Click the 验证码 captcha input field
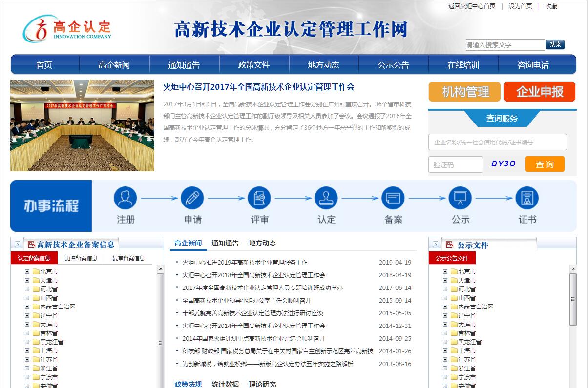This screenshot has height=388, width=588. point(455,165)
